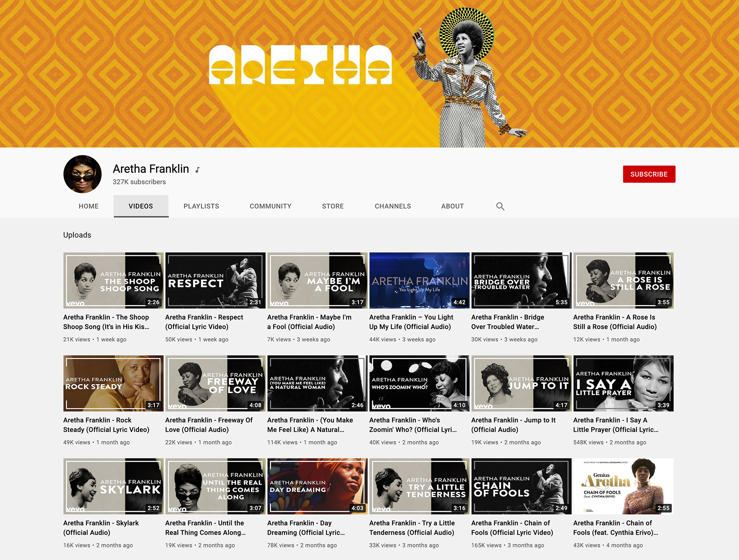Click the channel search magnifier icon
This screenshot has height=560, width=739.
pos(500,206)
